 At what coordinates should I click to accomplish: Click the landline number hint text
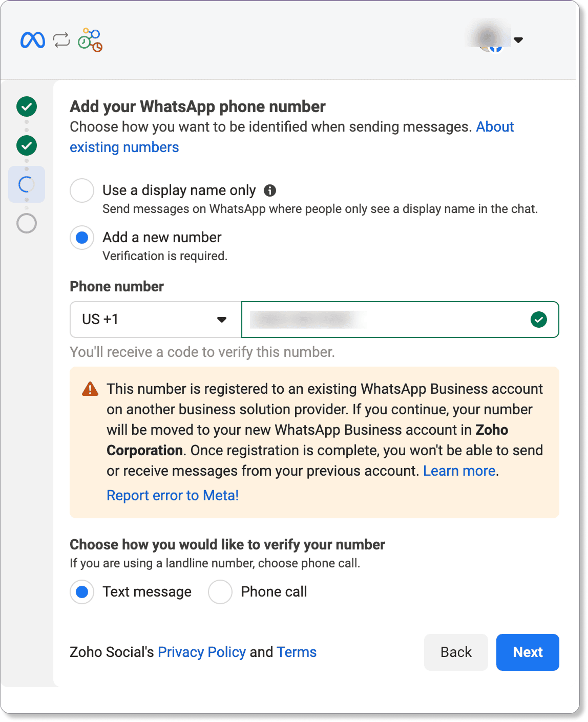215,563
